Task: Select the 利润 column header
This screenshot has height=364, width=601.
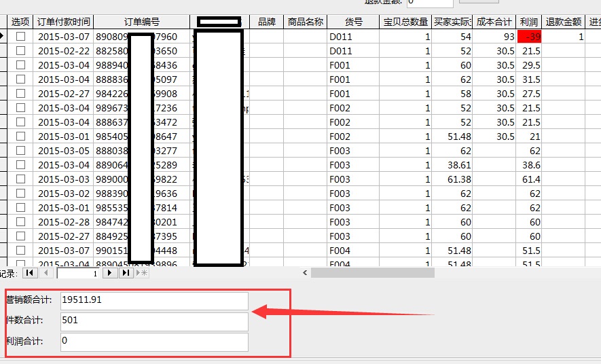Action: point(528,22)
